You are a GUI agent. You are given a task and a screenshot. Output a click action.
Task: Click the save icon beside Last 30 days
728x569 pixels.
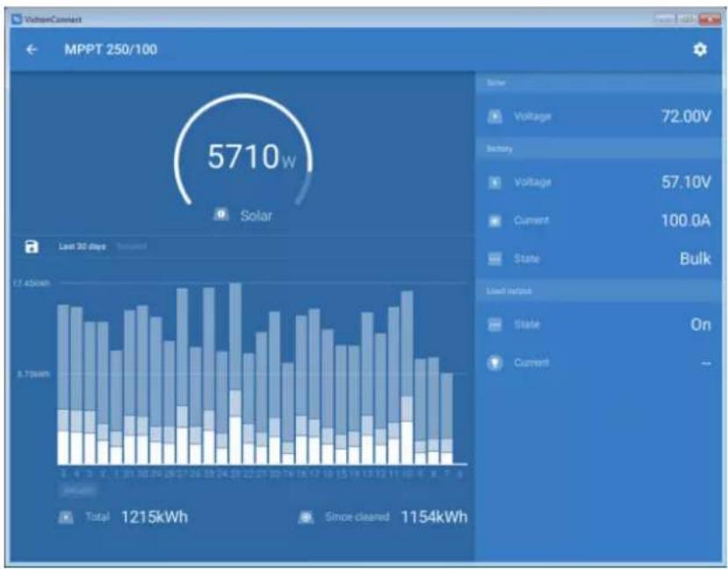tap(32, 247)
